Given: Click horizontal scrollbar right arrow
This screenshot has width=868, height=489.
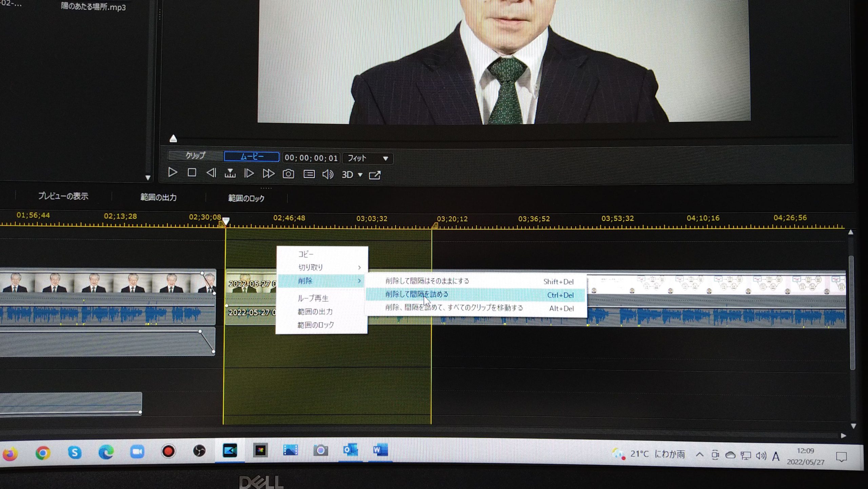Looking at the screenshot, I should [844, 435].
